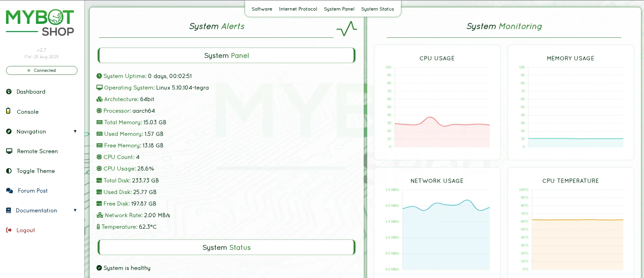This screenshot has height=278, width=644.
Task: Click the MyBot Shop logo
Action: (40, 22)
